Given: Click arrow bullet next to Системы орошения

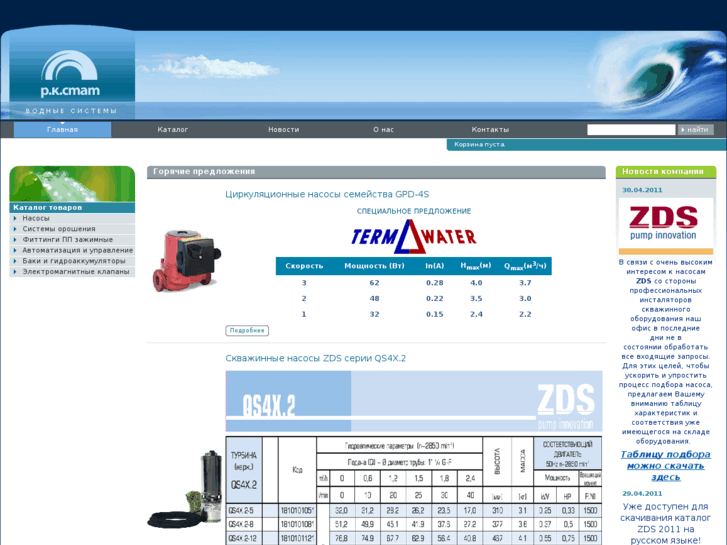Looking at the screenshot, I should tap(15, 229).
